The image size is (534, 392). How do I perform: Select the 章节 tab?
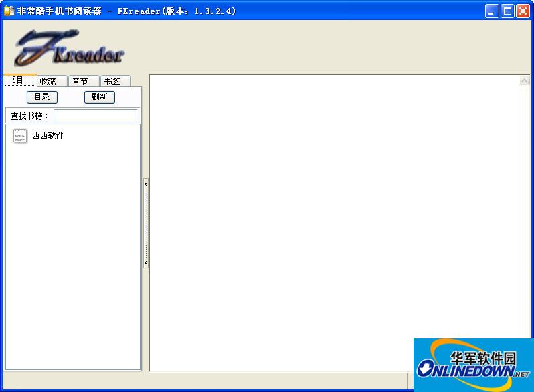tap(83, 81)
